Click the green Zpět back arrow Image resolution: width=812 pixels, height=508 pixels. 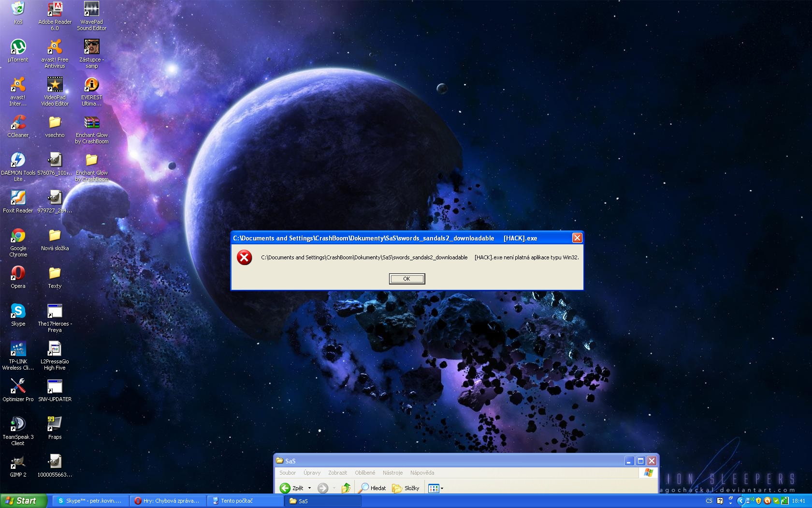(285, 488)
